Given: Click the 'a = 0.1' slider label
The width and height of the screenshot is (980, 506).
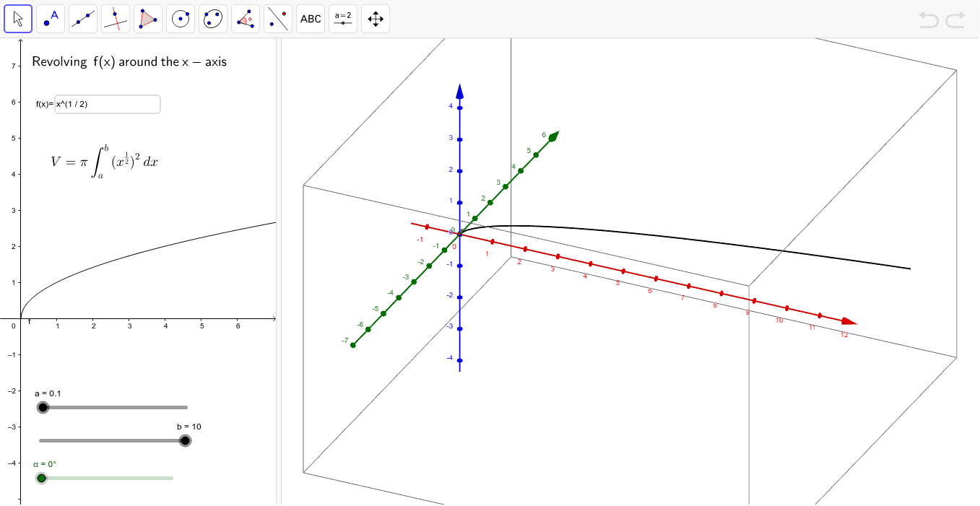Looking at the screenshot, I should pos(48,393).
